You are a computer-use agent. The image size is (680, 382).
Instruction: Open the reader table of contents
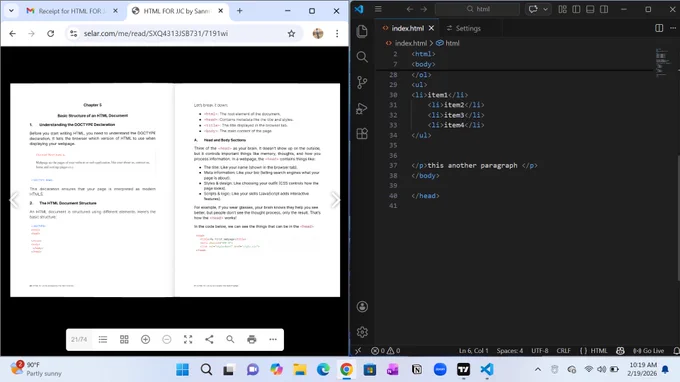[103, 340]
